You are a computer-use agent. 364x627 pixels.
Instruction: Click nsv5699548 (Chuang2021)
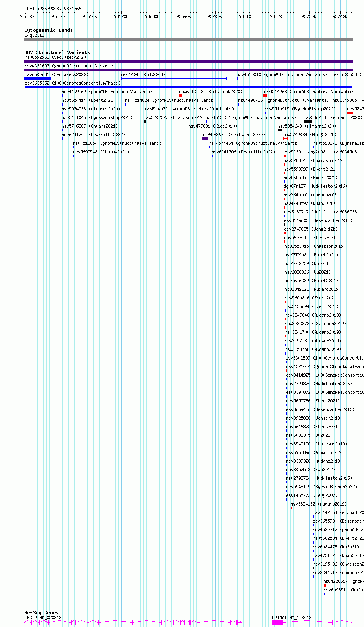[101, 152]
